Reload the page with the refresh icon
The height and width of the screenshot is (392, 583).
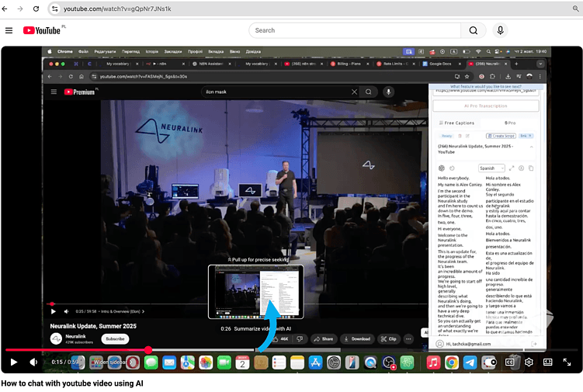click(36, 9)
